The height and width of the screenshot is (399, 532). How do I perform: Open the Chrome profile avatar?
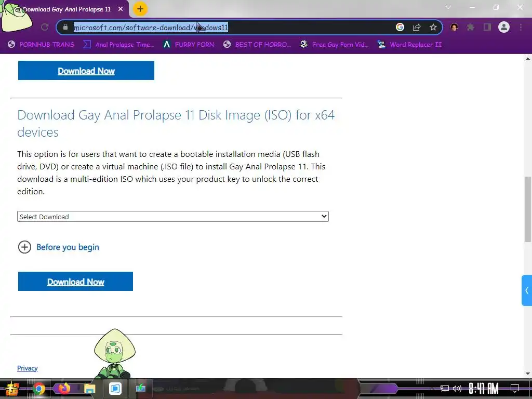[x=504, y=27]
